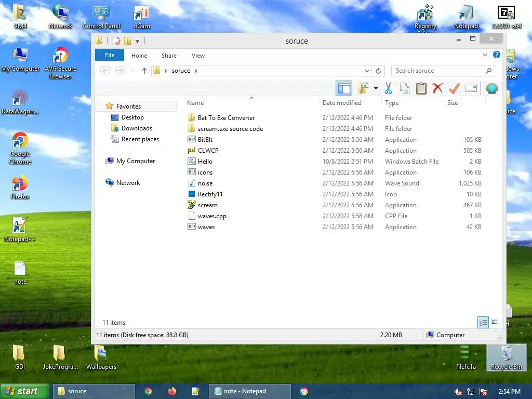
Task: Open the Share ribbon tab
Action: [169, 55]
